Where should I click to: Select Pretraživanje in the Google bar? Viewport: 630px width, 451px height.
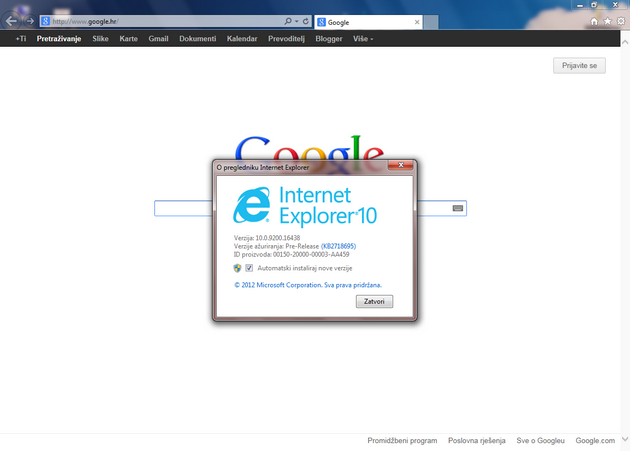59,39
